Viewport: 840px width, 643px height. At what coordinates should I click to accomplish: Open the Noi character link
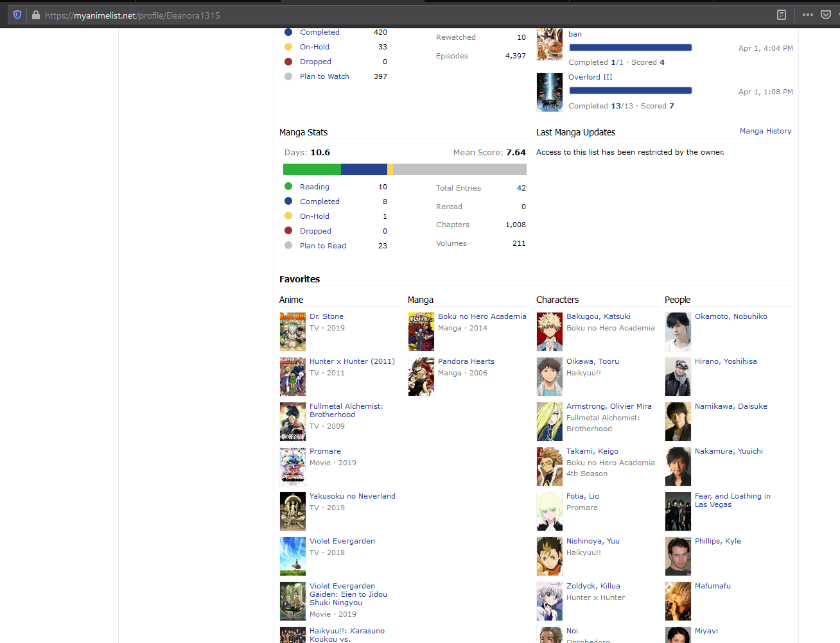572,631
